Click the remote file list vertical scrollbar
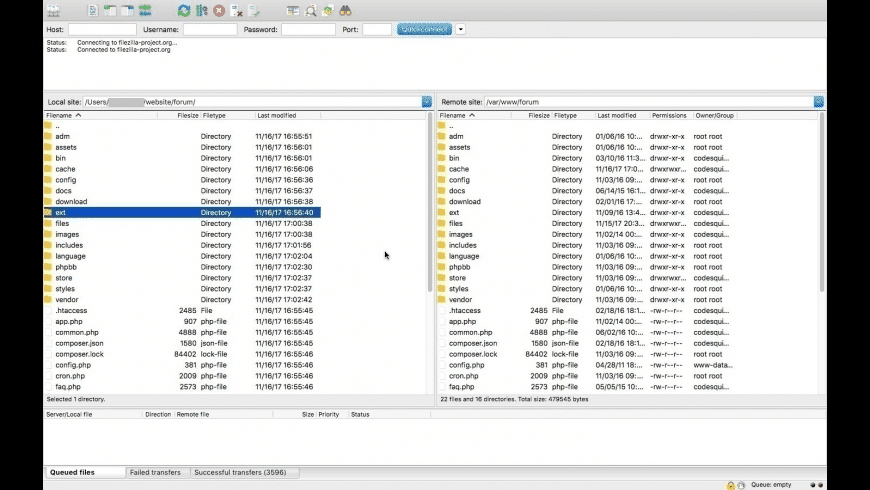The height and width of the screenshot is (490, 870). [x=822, y=200]
